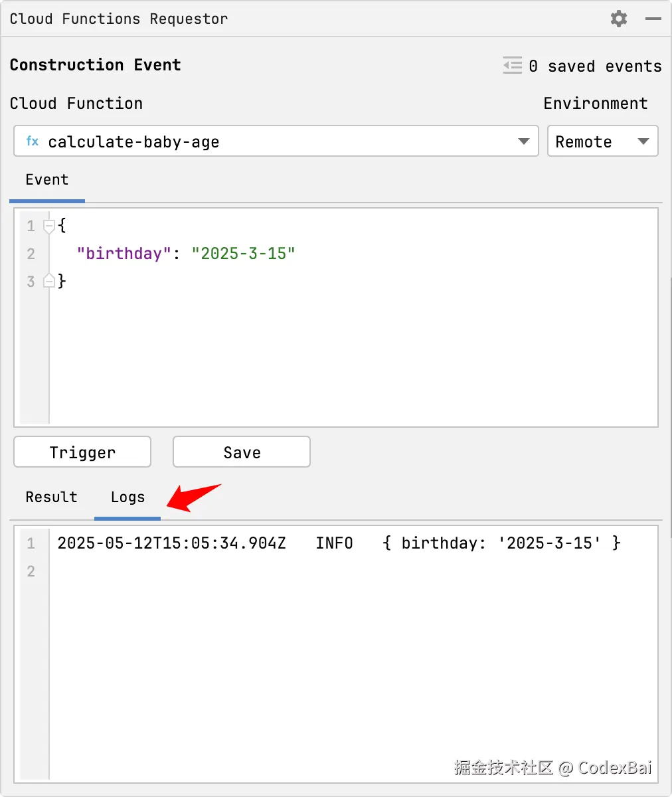The image size is (672, 797).
Task: Click the INFO log entry line
Action: point(334,543)
